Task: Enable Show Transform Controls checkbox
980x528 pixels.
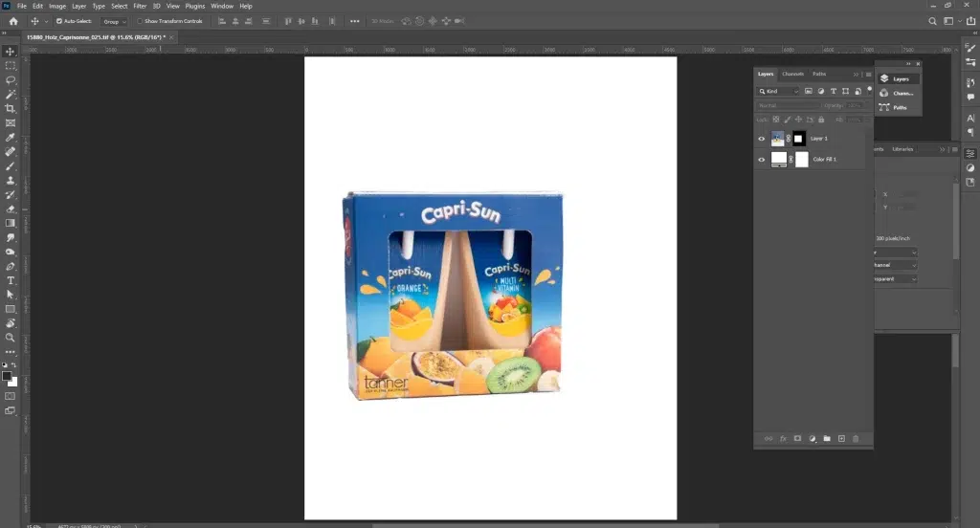Action: (140, 21)
